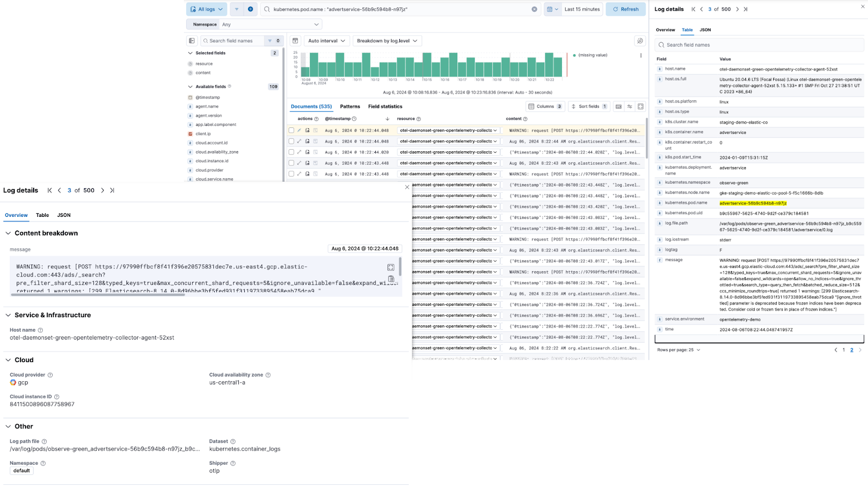Check the first document row checkbox

click(291, 131)
